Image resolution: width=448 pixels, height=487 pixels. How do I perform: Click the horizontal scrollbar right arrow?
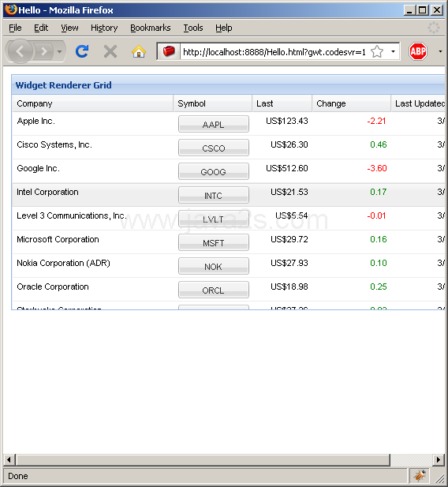tap(439, 459)
